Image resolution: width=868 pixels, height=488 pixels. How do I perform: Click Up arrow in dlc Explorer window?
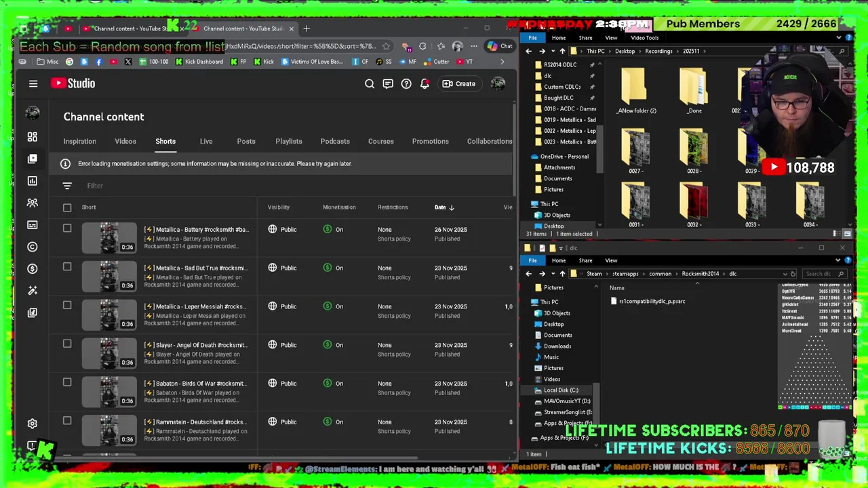[562, 274]
